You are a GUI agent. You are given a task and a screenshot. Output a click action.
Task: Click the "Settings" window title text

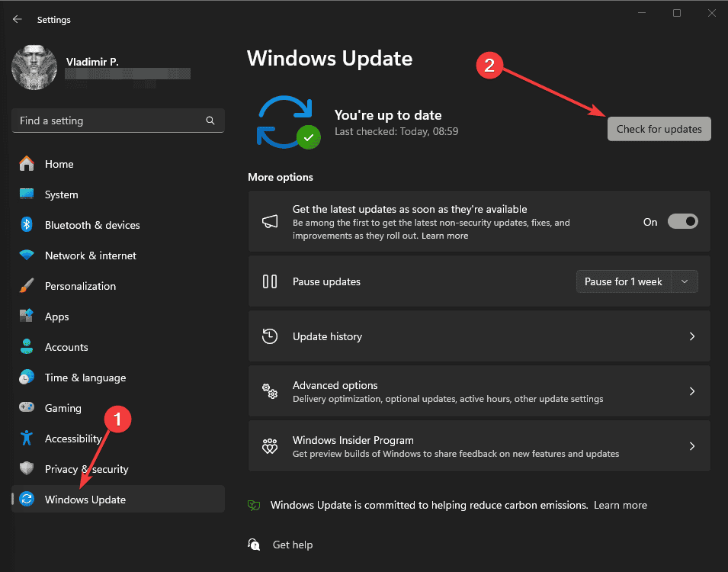click(54, 20)
